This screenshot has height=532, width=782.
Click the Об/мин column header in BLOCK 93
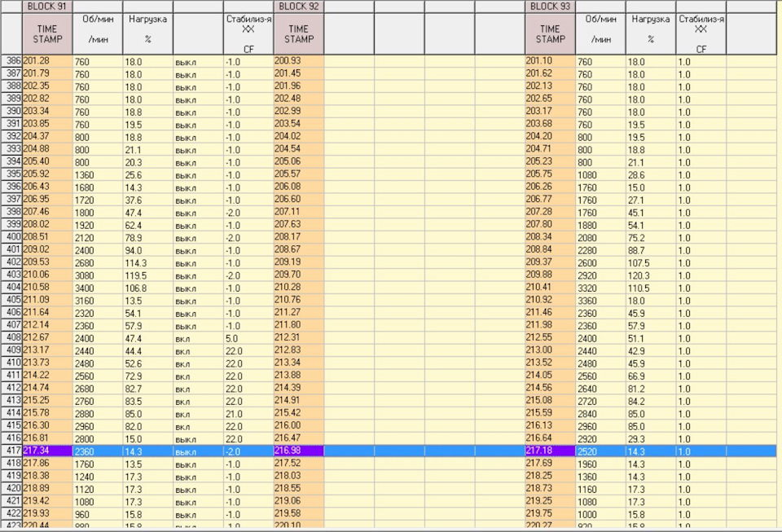pos(600,34)
